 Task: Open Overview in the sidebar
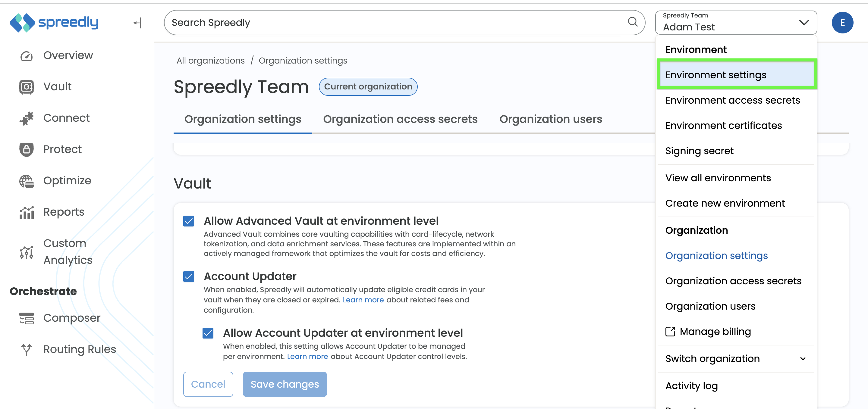tap(68, 55)
